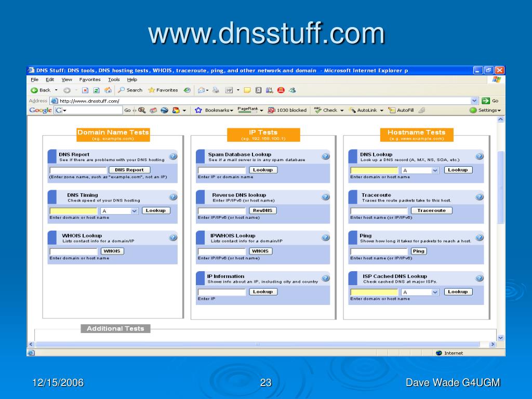Click the Google toolbar logo
532x399 pixels.
40,110
